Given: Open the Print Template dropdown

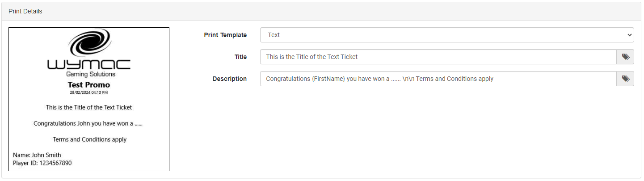Looking at the screenshot, I should (x=446, y=35).
